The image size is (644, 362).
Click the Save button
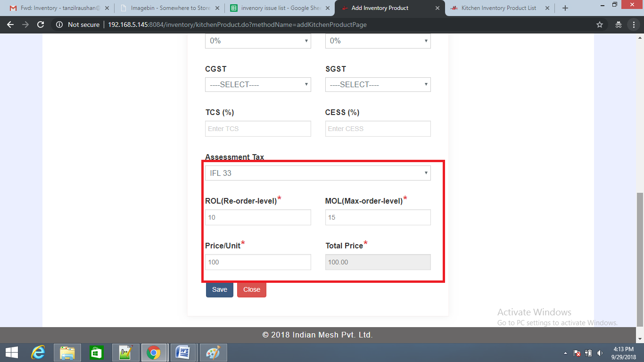click(220, 289)
